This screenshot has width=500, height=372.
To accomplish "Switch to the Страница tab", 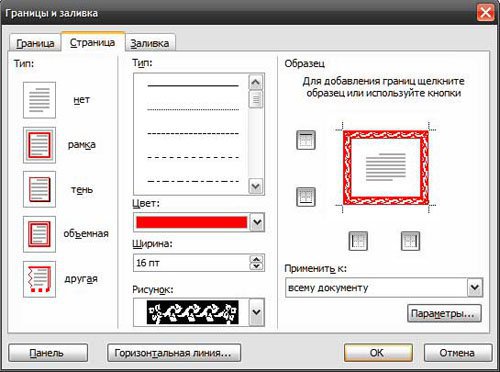I will coord(93,42).
